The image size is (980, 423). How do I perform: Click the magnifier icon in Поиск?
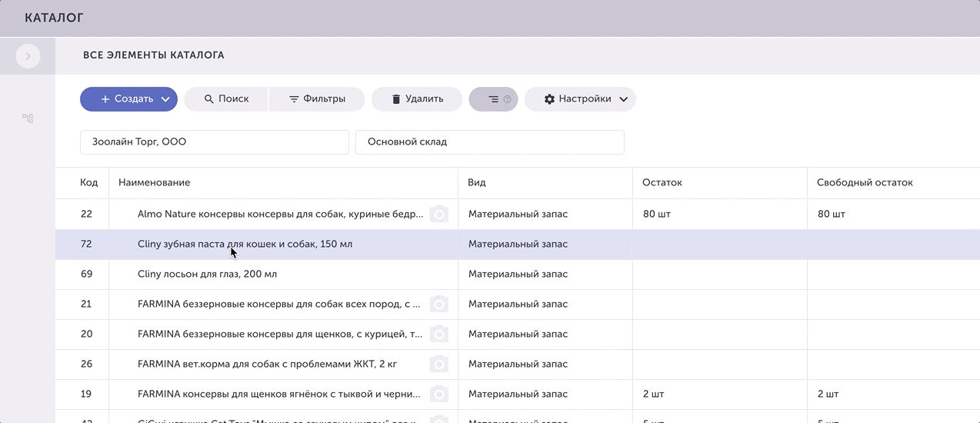pyautogui.click(x=208, y=99)
